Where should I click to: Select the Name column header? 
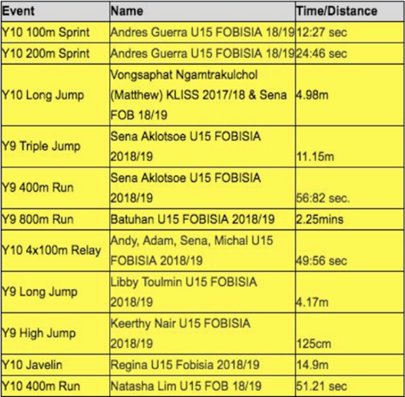[x=202, y=11]
